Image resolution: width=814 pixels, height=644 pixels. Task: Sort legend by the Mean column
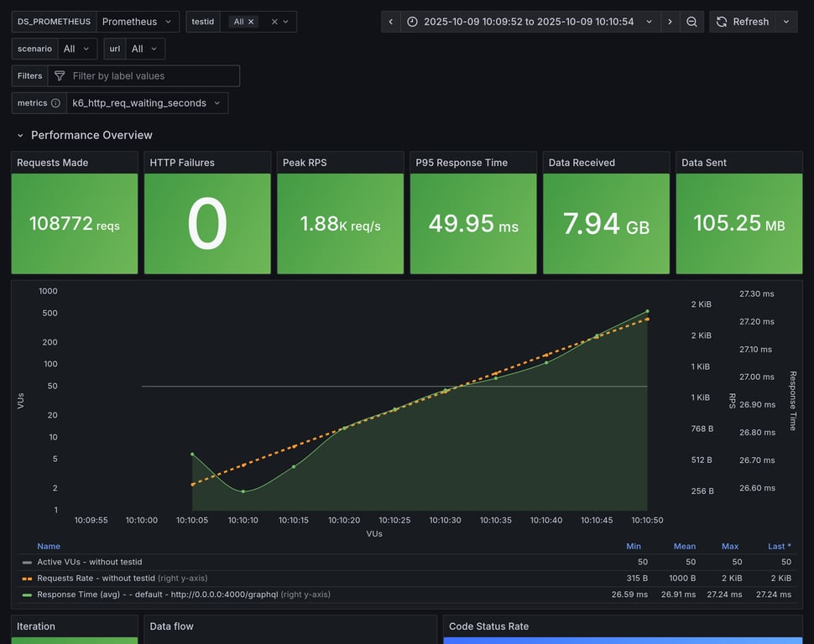[685, 546]
